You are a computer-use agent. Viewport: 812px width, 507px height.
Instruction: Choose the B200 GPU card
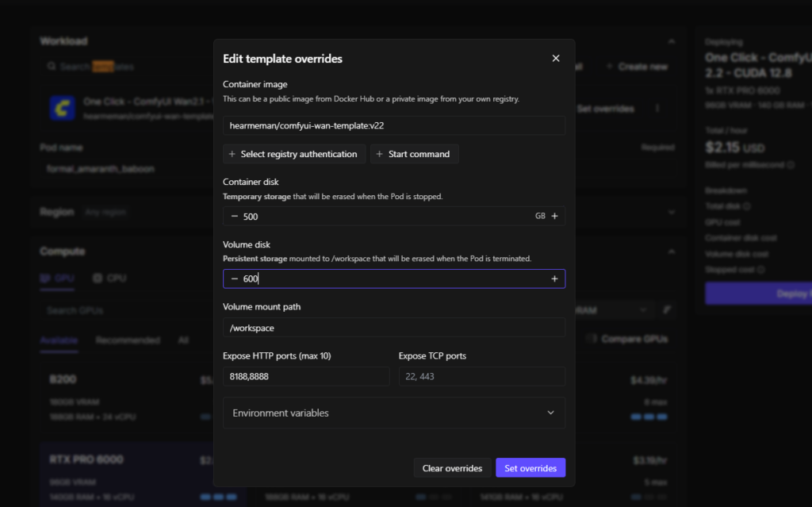pos(127,397)
